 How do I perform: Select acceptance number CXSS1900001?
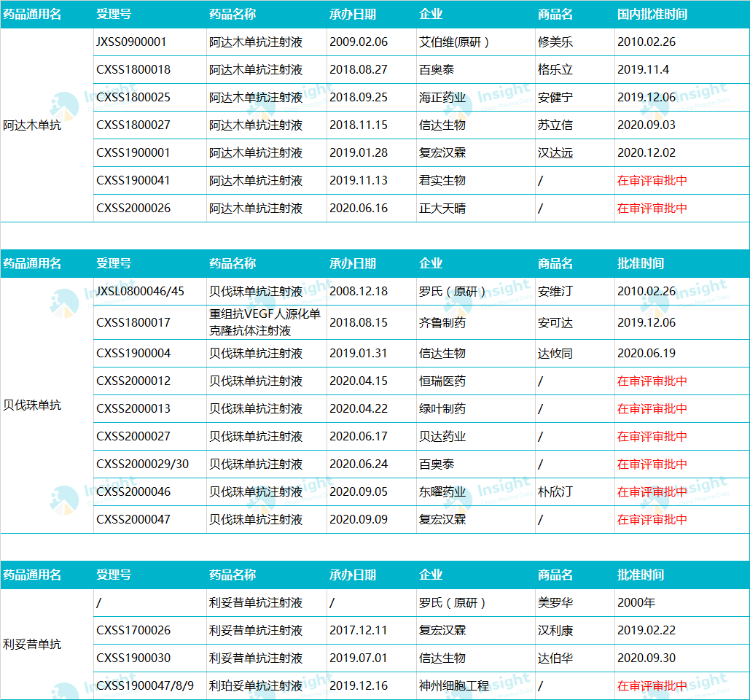[133, 153]
